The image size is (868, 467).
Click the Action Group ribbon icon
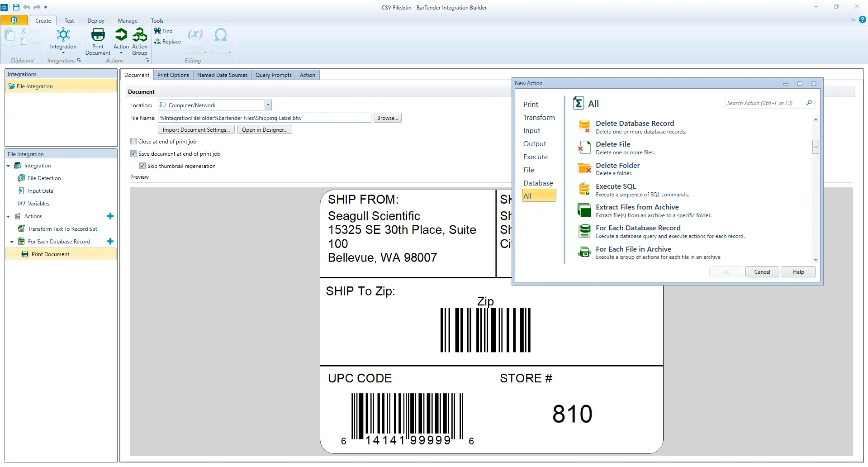(x=140, y=35)
